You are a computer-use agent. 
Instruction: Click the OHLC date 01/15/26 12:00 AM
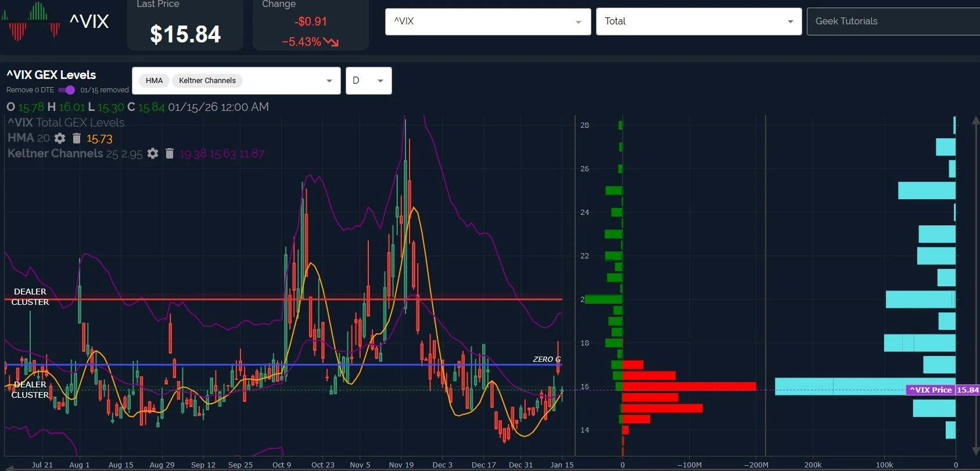tap(218, 107)
